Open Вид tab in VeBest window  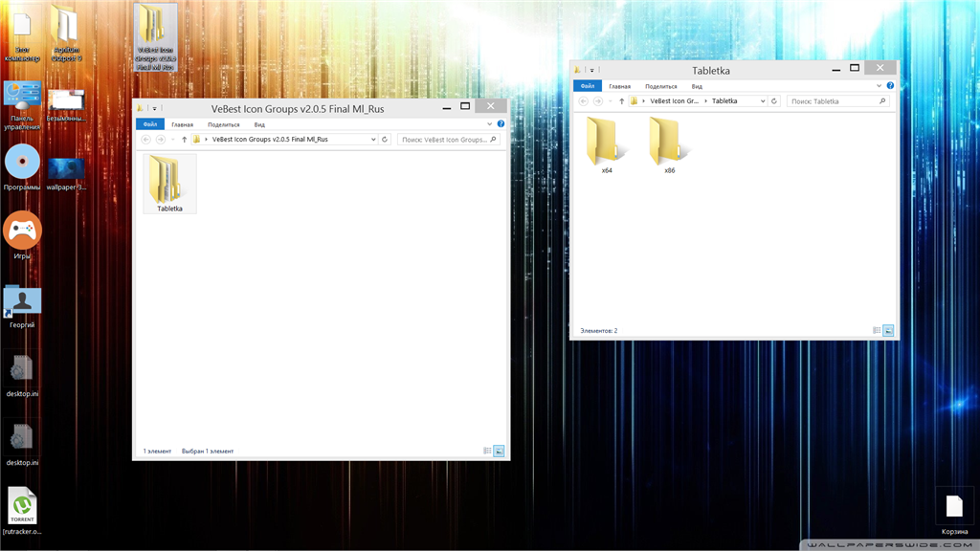(259, 124)
